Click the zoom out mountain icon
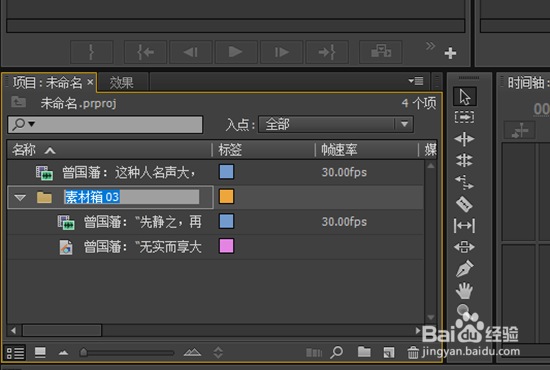This screenshot has height=370, width=550. pyautogui.click(x=63, y=353)
